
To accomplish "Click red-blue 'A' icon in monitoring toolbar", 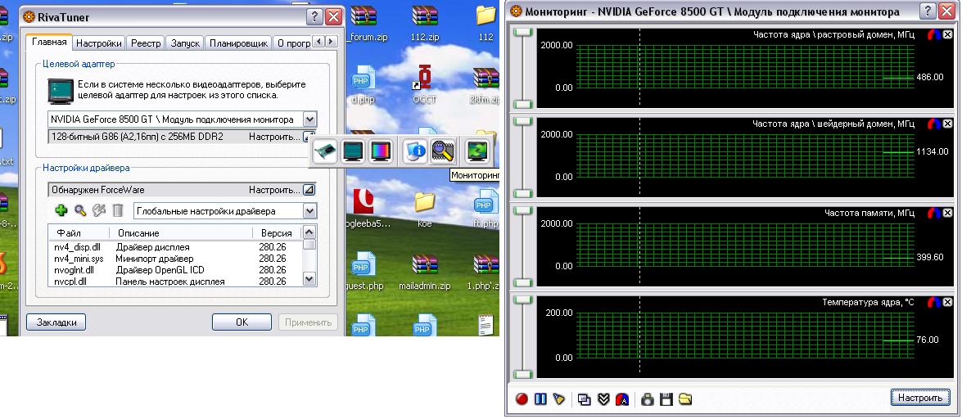I will (x=622, y=399).
